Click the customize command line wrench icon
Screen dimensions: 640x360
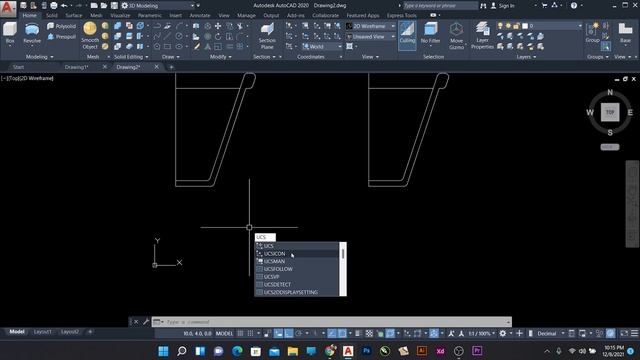point(146,322)
